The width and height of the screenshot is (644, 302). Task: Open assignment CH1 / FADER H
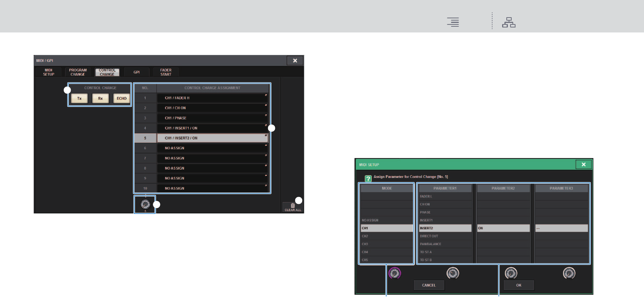(x=213, y=98)
